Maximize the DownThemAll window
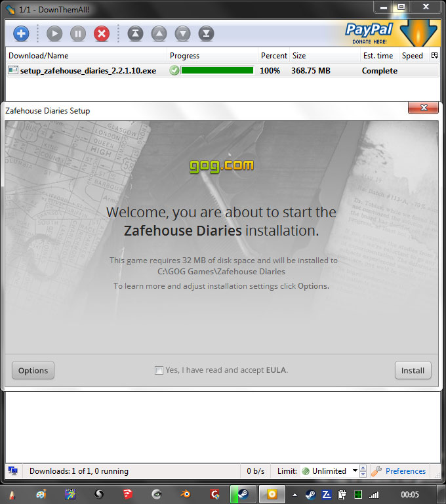This screenshot has height=504, width=446. (x=401, y=7)
